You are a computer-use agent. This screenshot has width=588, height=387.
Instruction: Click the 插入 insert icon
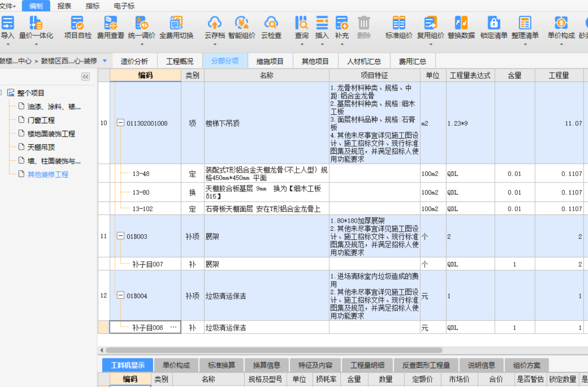click(x=322, y=23)
